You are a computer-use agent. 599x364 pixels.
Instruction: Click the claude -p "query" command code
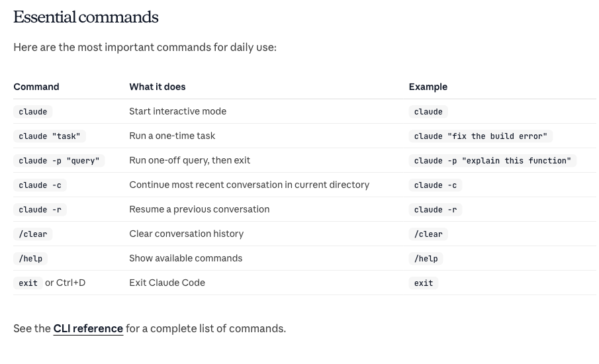pos(59,160)
